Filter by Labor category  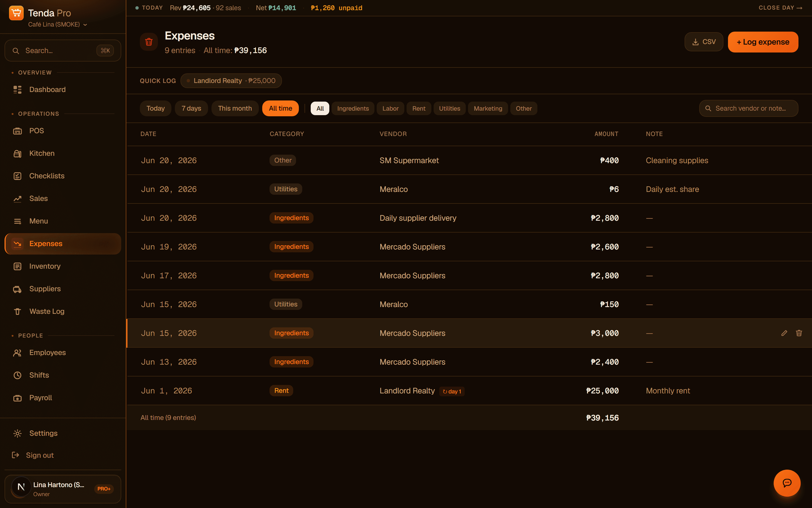(x=390, y=109)
